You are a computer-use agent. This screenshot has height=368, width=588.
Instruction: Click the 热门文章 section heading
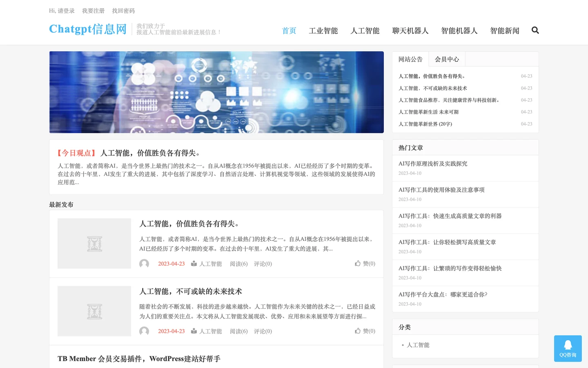(411, 148)
